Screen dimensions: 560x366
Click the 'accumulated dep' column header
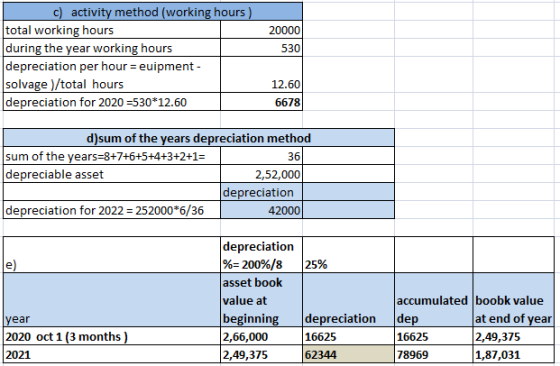(x=434, y=300)
